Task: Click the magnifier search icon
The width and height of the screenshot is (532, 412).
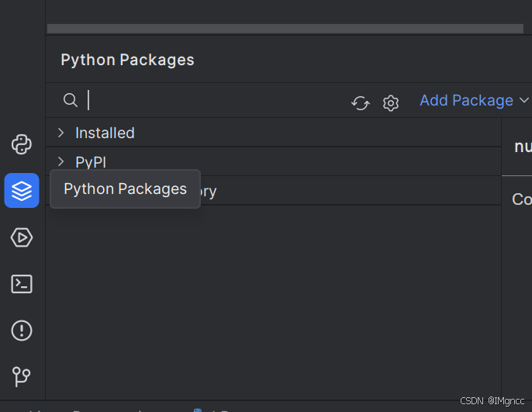Action: [x=71, y=100]
